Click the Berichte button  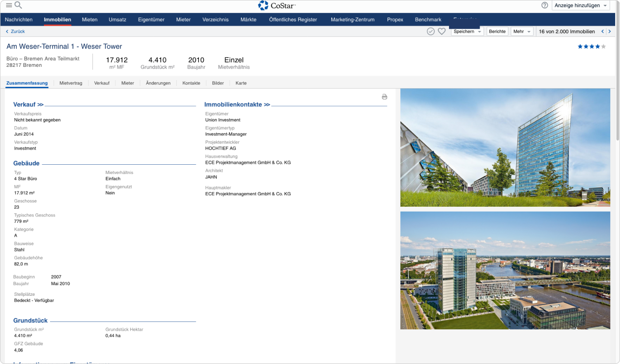tap(497, 31)
